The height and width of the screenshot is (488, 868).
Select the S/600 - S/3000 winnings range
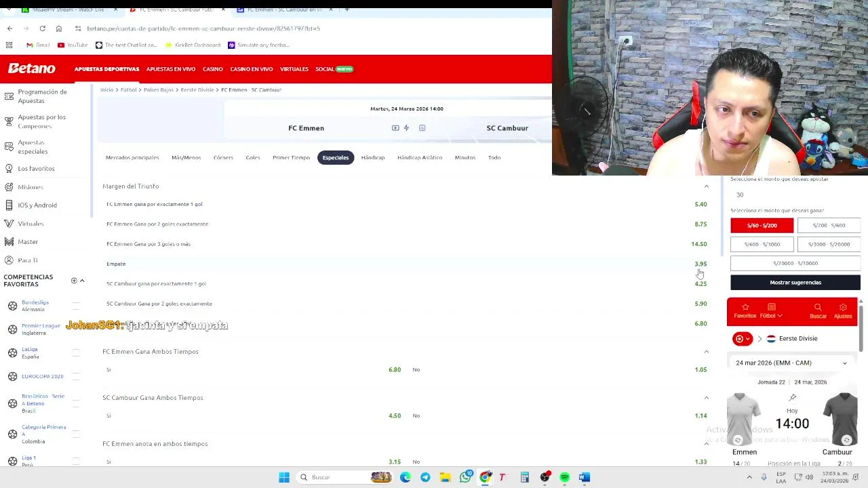[762, 244]
